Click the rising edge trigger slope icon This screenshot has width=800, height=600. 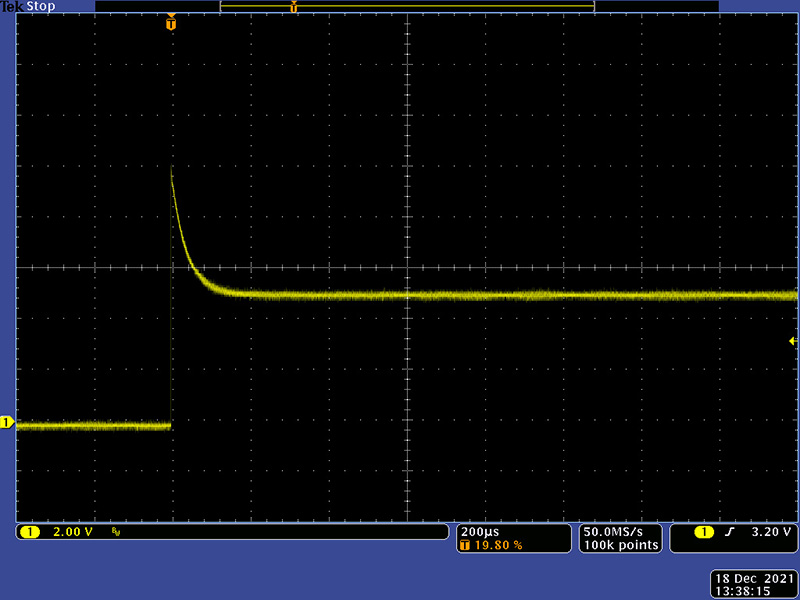pyautogui.click(x=729, y=532)
